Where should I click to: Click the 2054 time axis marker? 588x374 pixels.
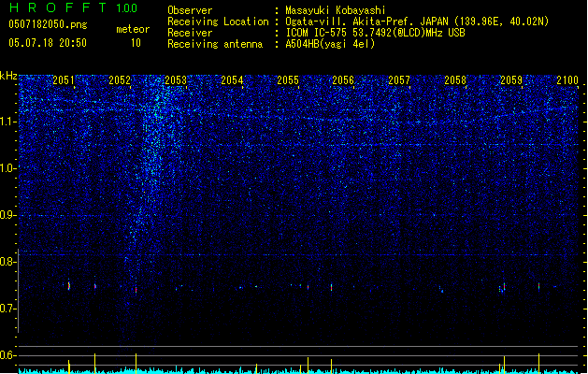point(232,79)
